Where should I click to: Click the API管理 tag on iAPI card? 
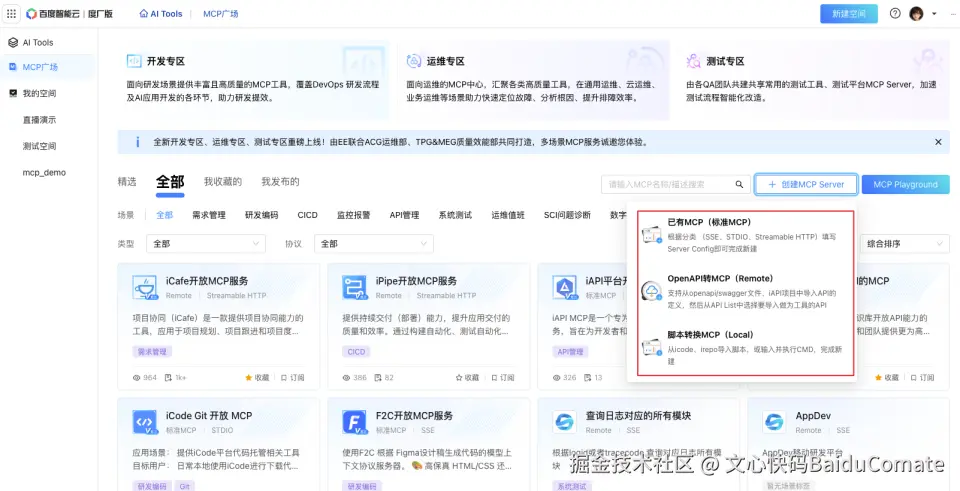(x=570, y=352)
